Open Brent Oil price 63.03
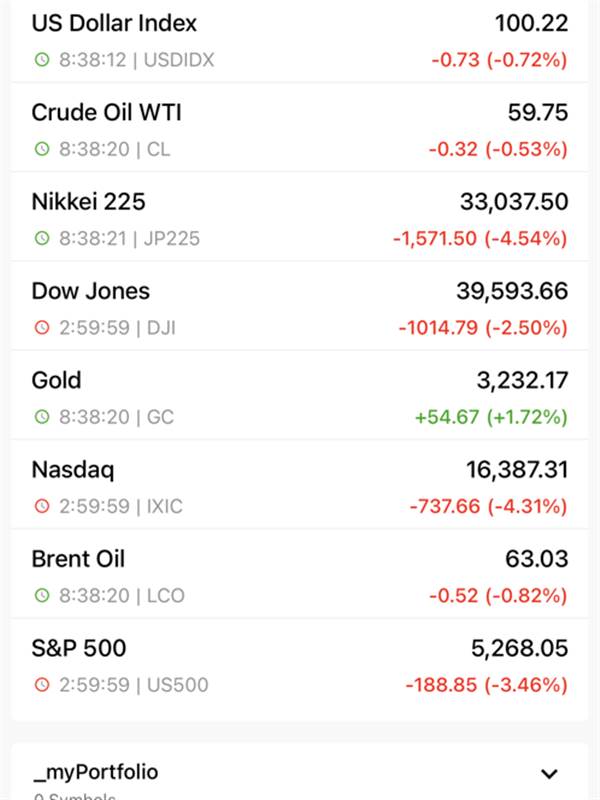The image size is (600, 800). point(536,559)
